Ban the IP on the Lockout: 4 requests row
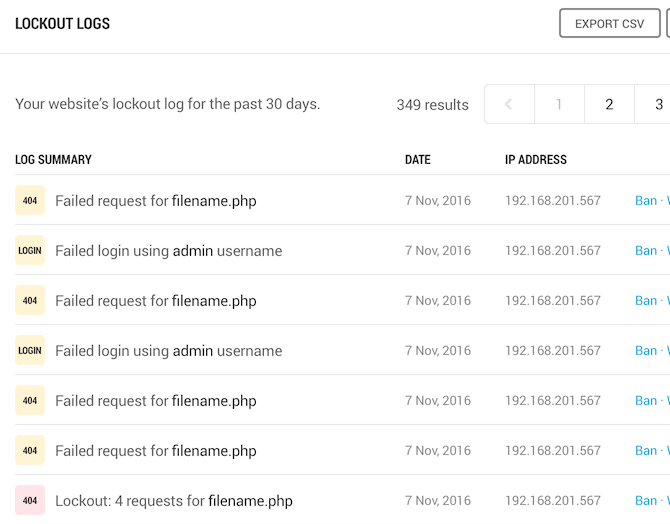The width and height of the screenshot is (670, 524). (x=646, y=500)
